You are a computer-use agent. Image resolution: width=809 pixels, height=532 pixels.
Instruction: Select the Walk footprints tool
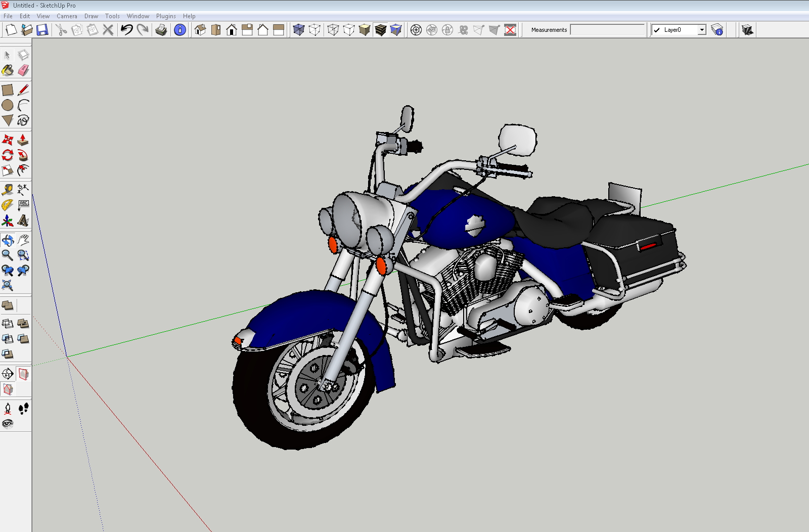[23, 409]
